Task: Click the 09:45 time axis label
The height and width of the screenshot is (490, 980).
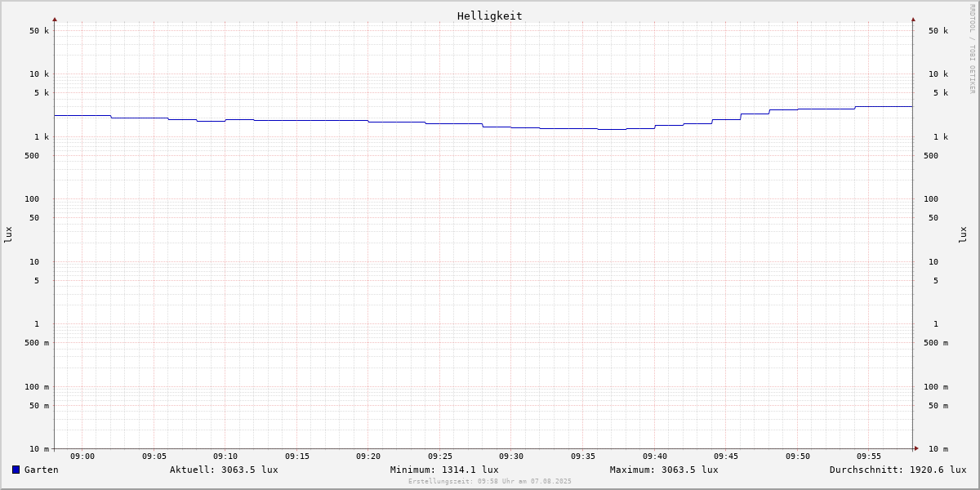Action: (726, 457)
